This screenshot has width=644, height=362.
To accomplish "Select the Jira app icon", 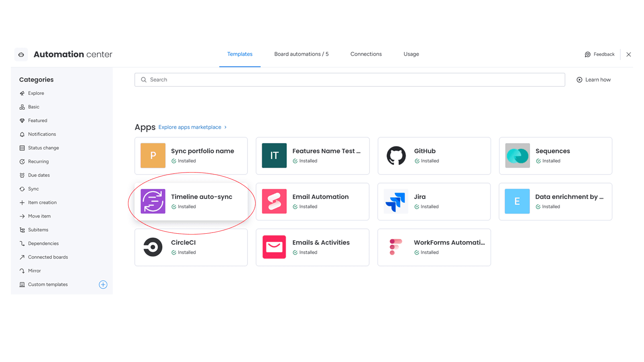I will click(x=396, y=202).
